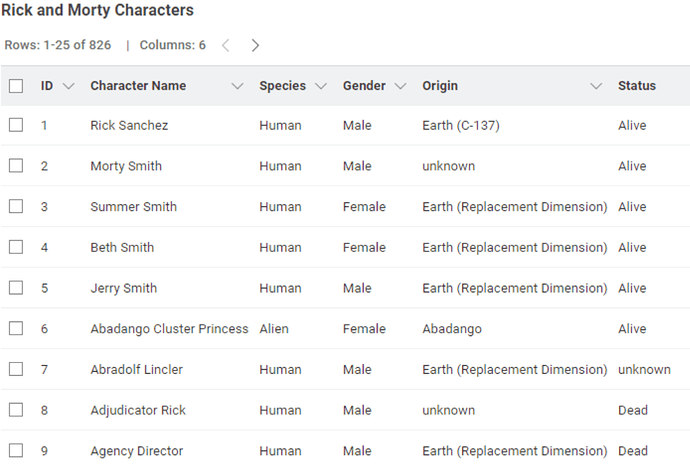Viewport: 690px width, 469px height.
Task: Click Adjudicator Rick's 'unknown' origin cell
Action: tap(448, 410)
